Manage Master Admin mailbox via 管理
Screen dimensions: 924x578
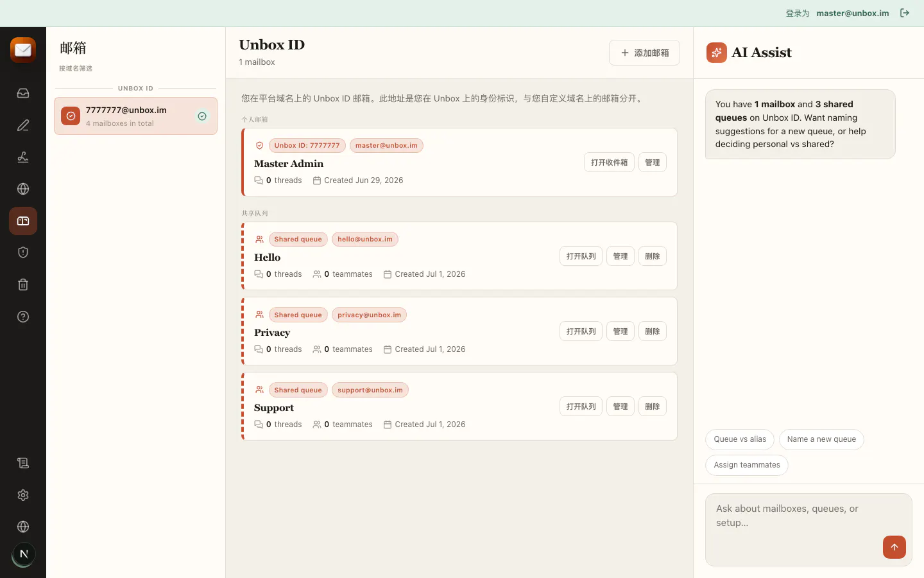point(653,162)
